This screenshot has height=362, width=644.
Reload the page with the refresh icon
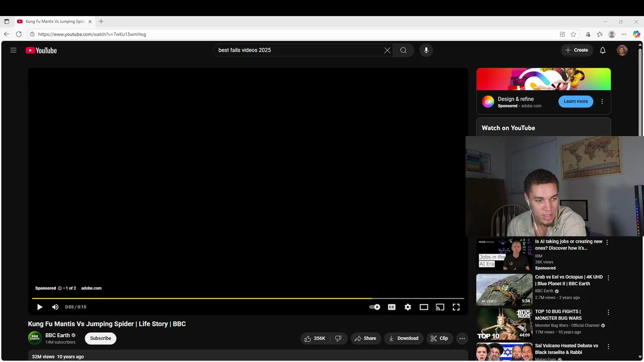tap(19, 34)
